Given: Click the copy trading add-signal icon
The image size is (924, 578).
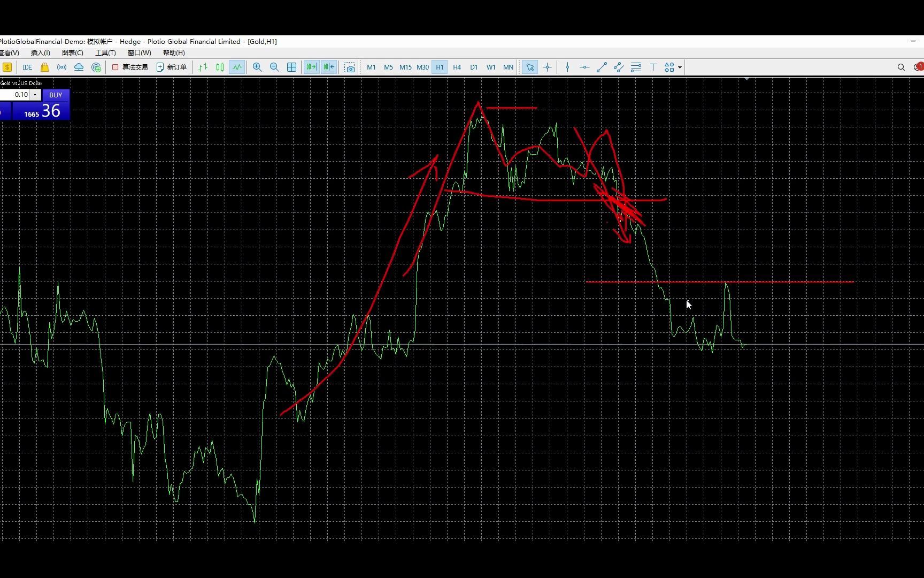Looking at the screenshot, I should [96, 67].
